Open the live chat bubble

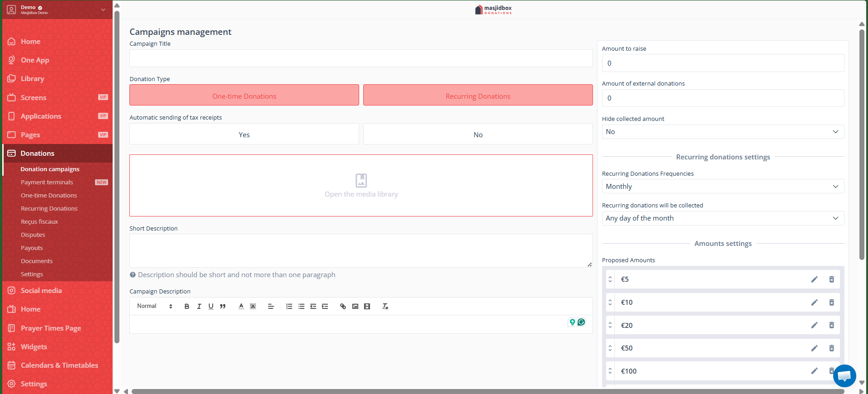844,375
